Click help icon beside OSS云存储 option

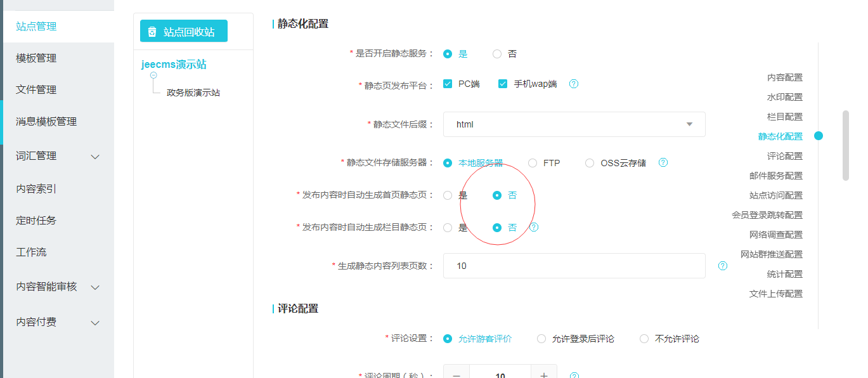663,162
